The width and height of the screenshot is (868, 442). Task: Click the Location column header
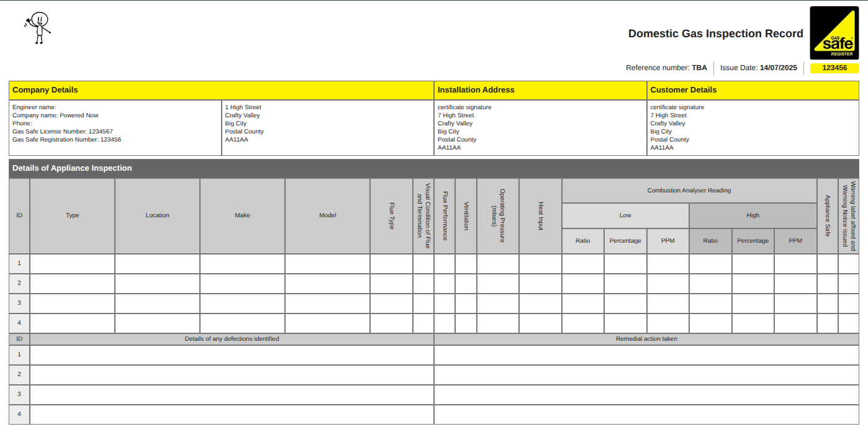click(x=158, y=216)
